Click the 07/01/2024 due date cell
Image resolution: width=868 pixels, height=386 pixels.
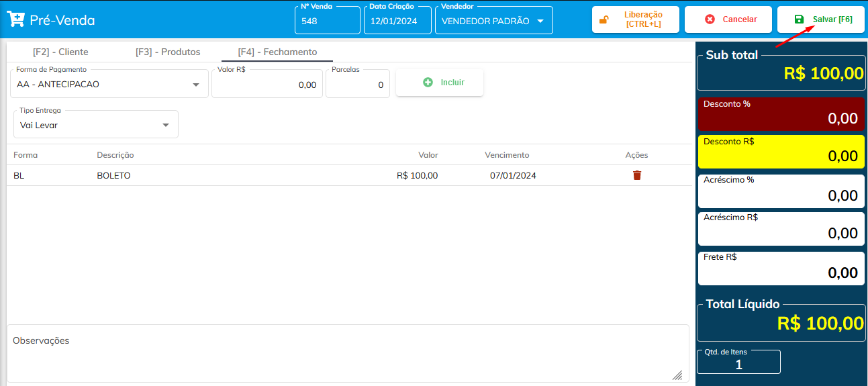(513, 176)
